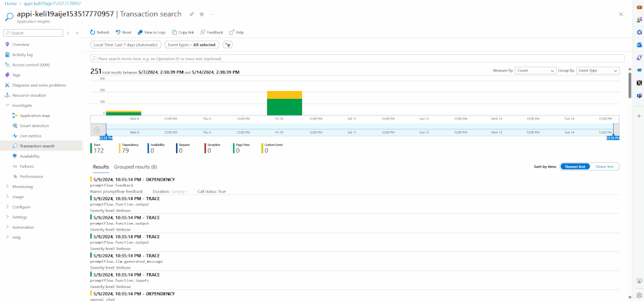
Task: Open the Feedback pane
Action: tap(212, 32)
